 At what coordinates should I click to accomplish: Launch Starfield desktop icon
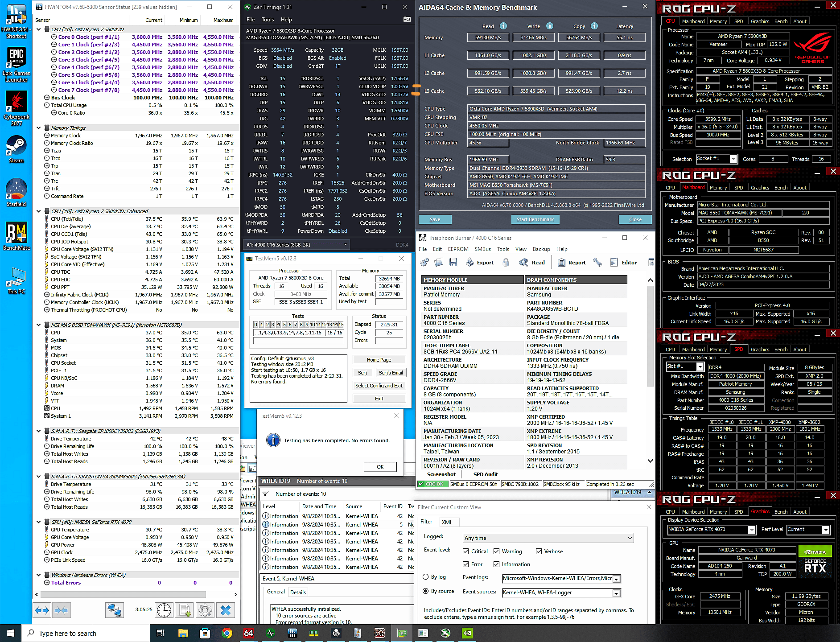16,193
